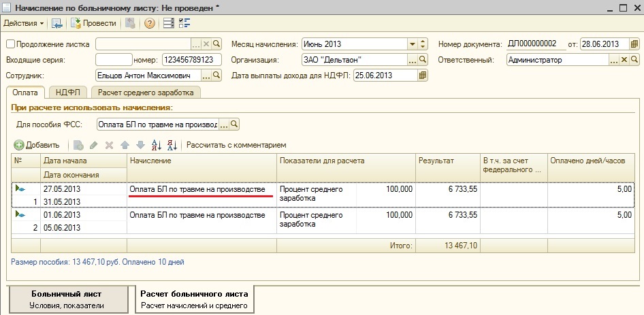Sort rows ascending with the A-Я icon

(x=155, y=145)
